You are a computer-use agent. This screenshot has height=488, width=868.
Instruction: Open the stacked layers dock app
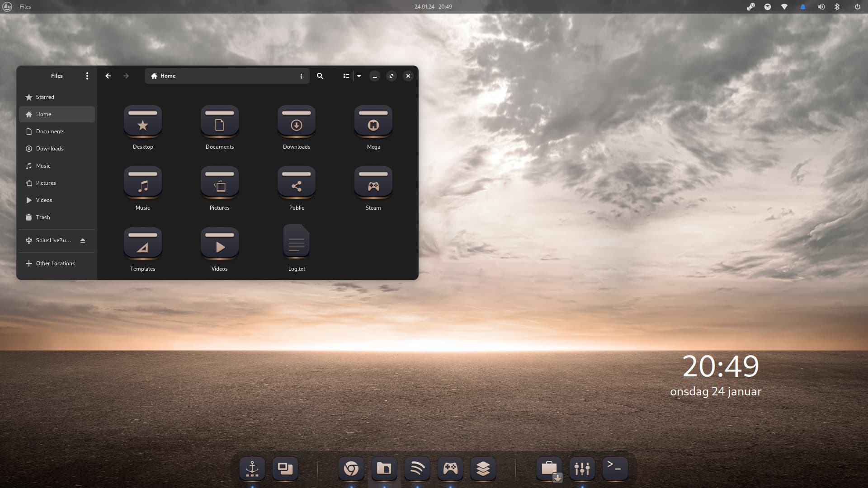click(483, 469)
